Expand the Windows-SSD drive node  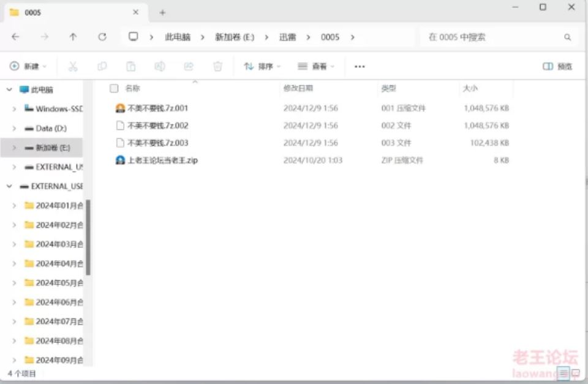14,109
